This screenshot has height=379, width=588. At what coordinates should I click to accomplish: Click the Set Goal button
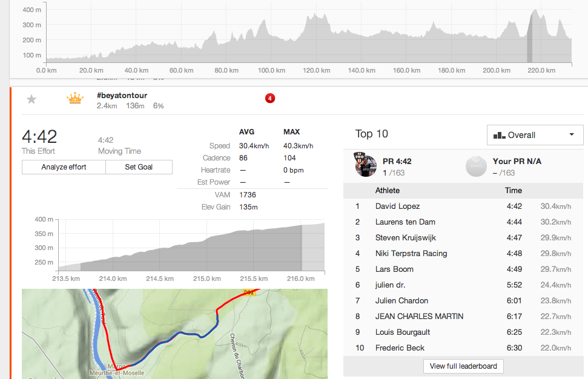(139, 167)
